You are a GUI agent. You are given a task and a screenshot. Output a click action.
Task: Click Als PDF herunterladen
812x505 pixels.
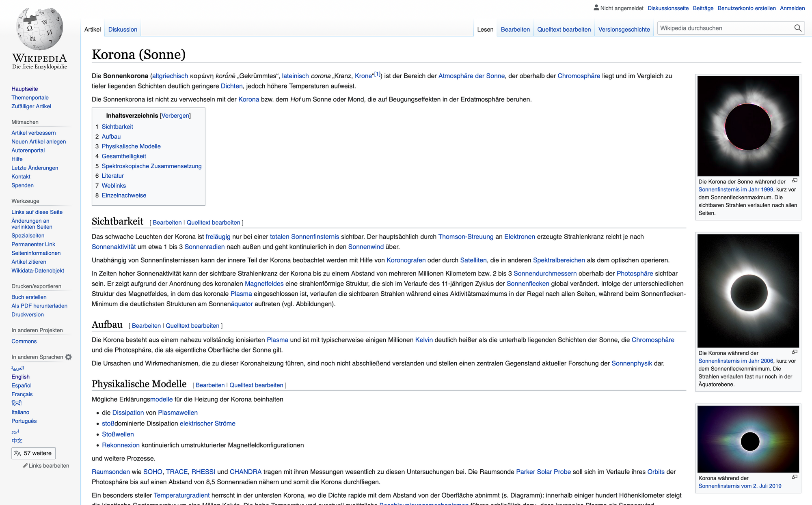39,306
